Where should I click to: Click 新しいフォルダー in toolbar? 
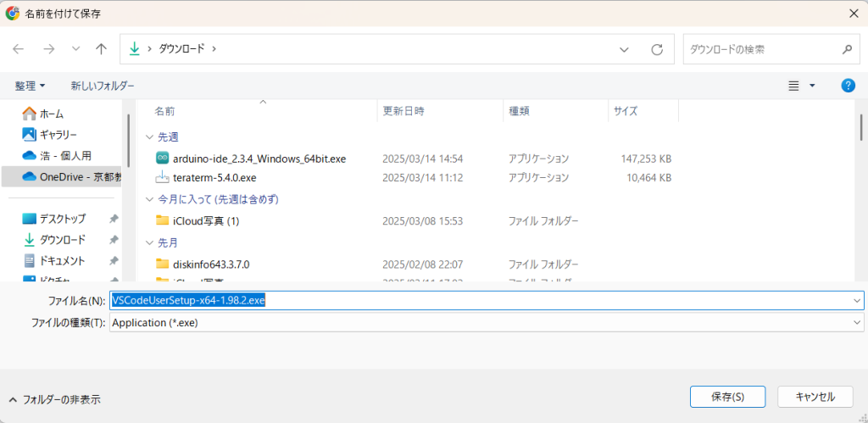pyautogui.click(x=103, y=86)
